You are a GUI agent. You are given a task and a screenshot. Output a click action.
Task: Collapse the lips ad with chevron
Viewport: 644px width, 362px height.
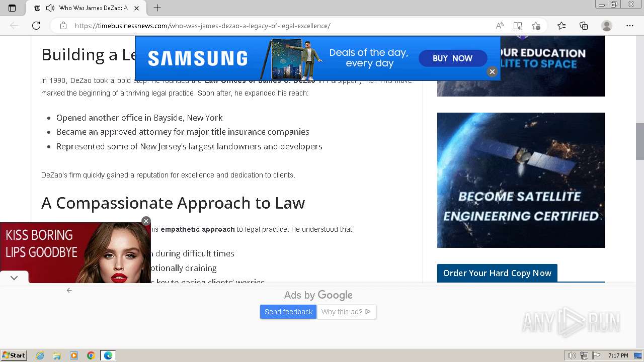[14, 278]
